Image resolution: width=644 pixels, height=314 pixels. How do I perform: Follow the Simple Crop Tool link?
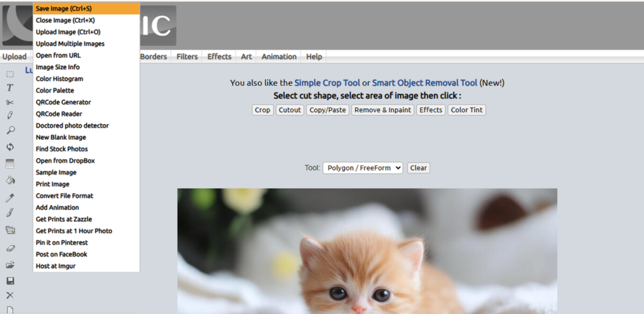(x=327, y=83)
